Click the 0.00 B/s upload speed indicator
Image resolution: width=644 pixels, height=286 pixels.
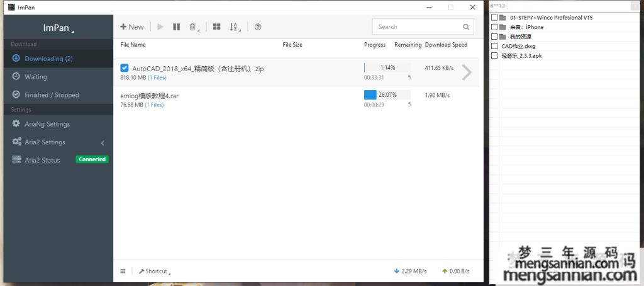pyautogui.click(x=456, y=271)
